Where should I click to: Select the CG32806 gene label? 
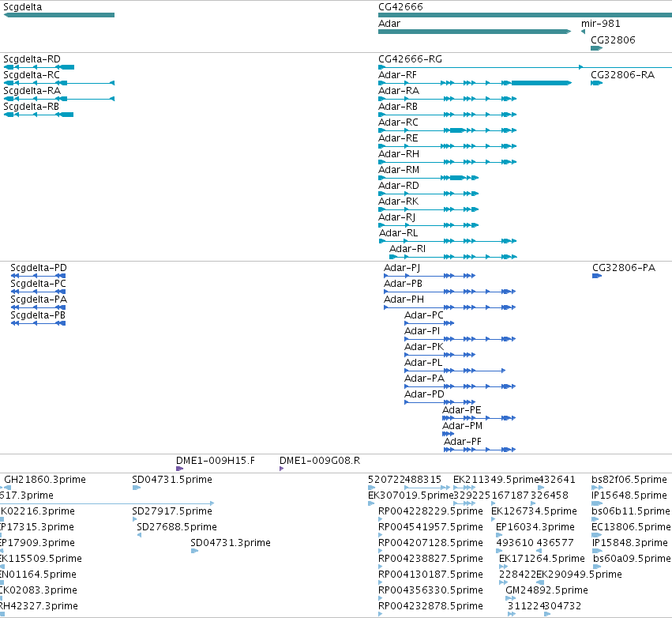coord(613,40)
